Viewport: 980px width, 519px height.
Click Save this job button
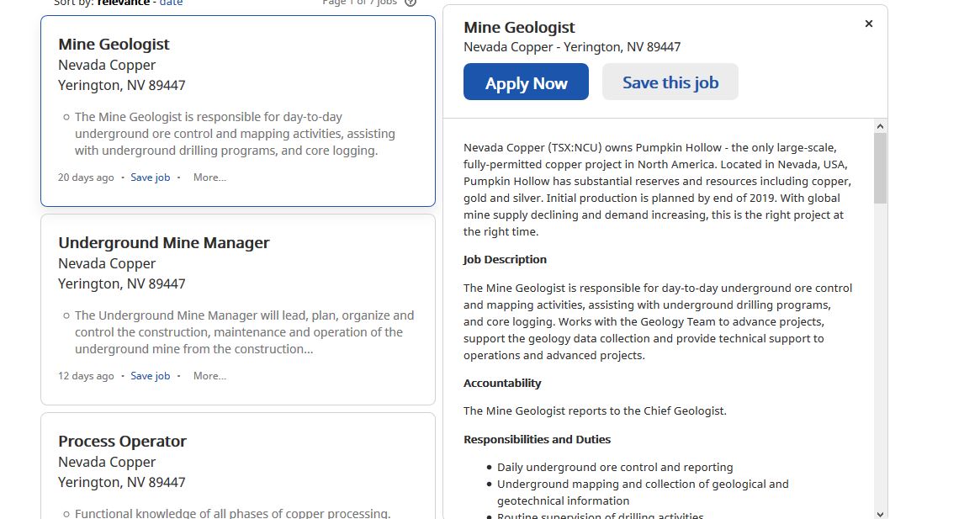[670, 82]
